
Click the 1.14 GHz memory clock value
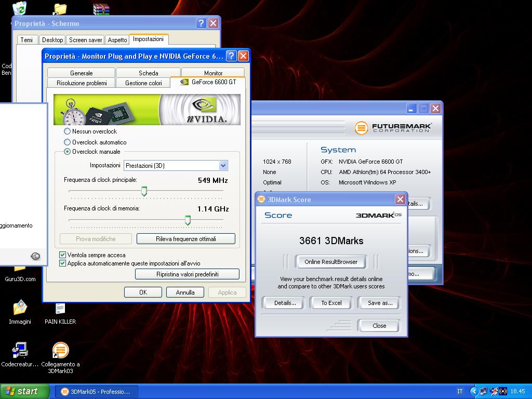tap(213, 209)
